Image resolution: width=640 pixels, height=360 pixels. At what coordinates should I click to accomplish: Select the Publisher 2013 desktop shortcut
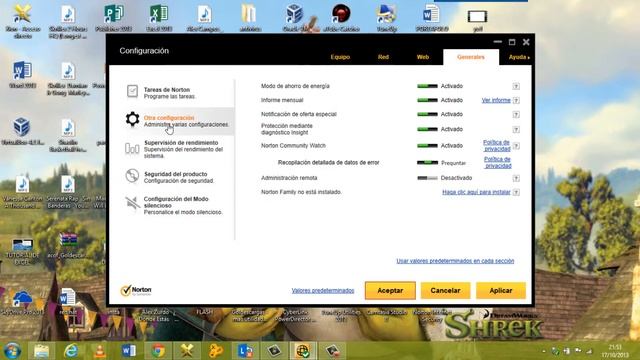pyautogui.click(x=113, y=18)
